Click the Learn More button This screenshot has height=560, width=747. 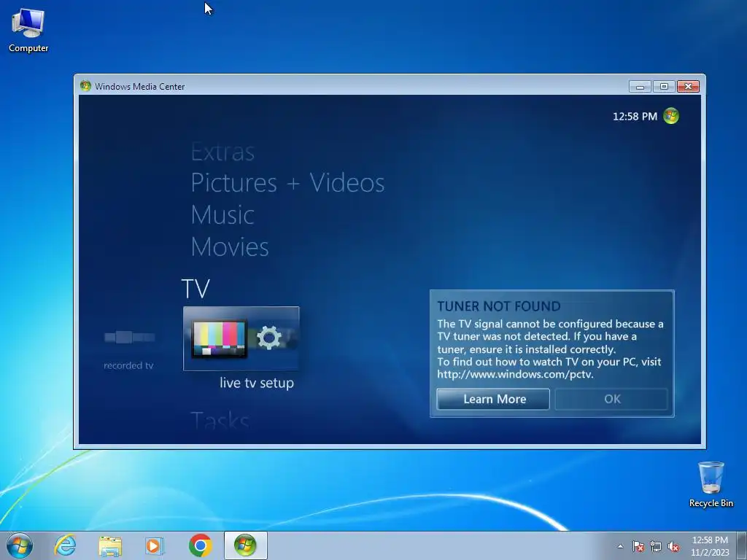point(493,399)
